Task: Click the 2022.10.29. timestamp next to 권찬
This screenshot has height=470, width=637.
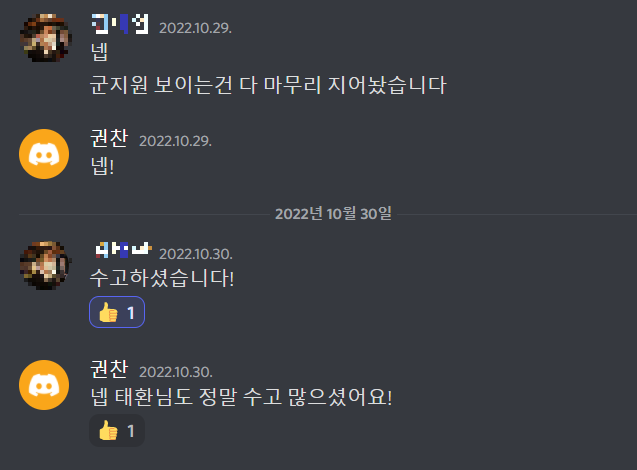Action: coord(176,141)
